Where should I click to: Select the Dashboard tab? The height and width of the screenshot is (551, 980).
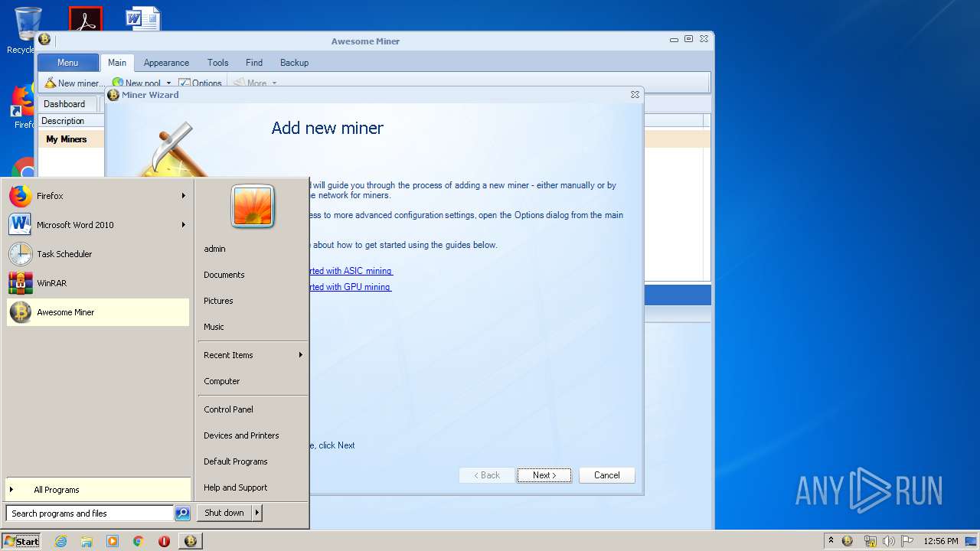pyautogui.click(x=64, y=104)
